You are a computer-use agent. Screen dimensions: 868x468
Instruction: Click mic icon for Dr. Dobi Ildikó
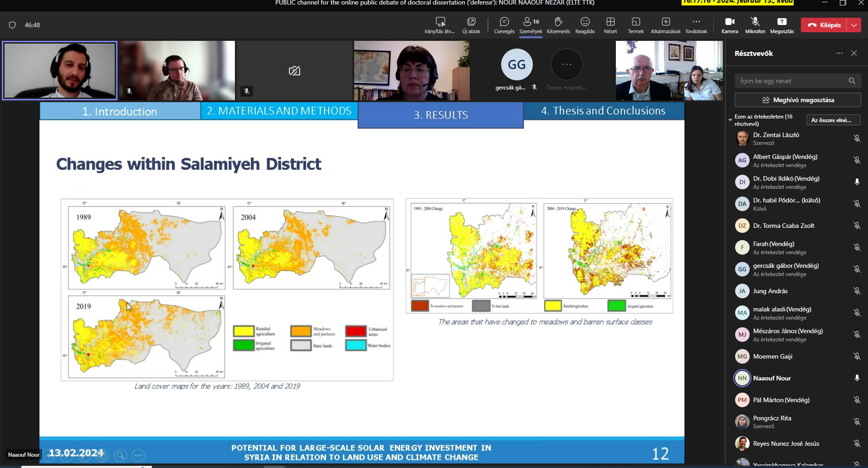tap(857, 182)
